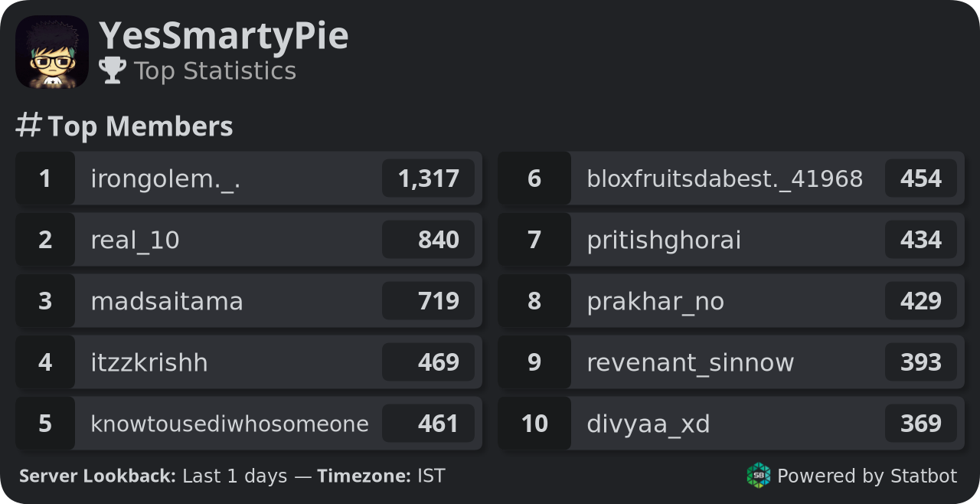The width and height of the screenshot is (980, 504).
Task: Select the prakhar_no row
Action: pos(731,301)
